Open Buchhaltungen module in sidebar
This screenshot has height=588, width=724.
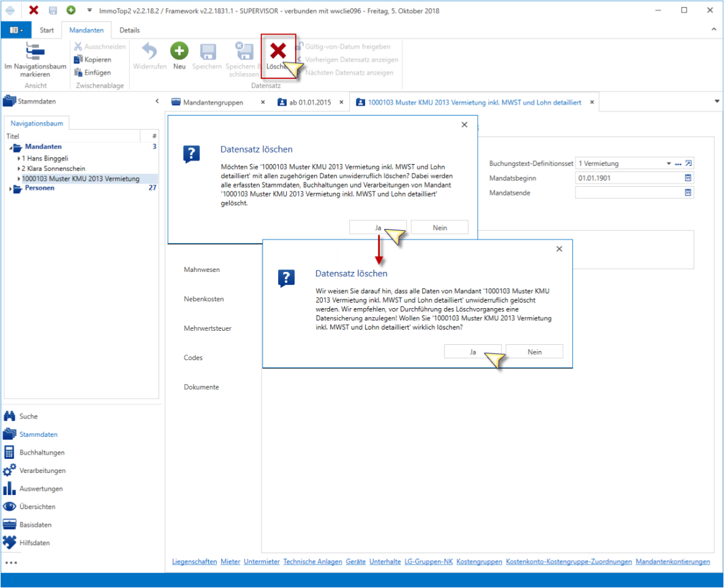click(34, 452)
